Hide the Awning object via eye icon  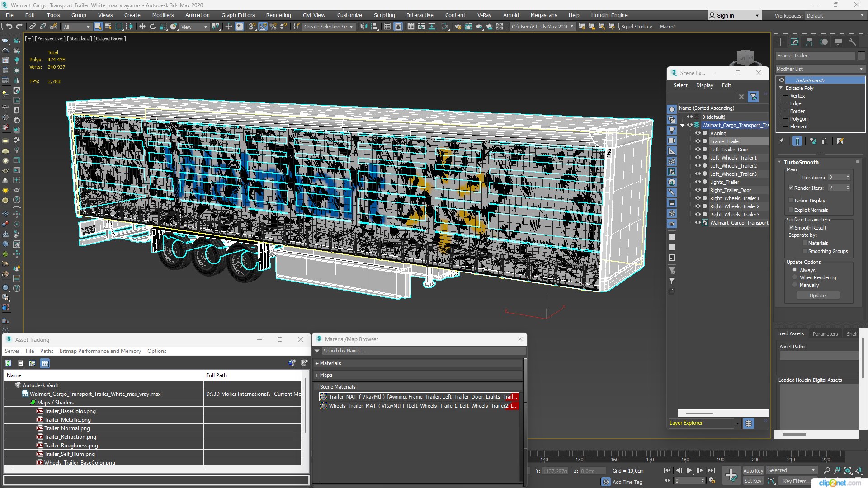[x=698, y=133]
